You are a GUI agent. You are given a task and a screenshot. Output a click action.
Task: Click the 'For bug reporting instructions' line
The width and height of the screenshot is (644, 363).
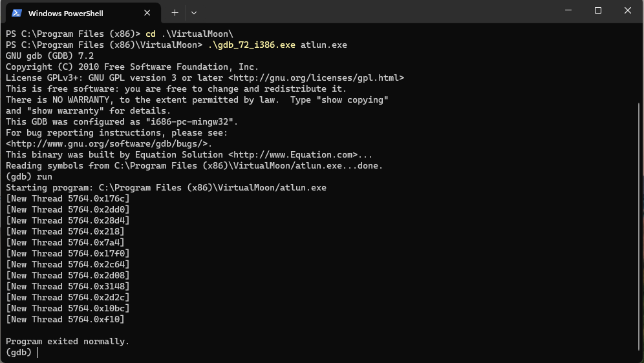click(x=116, y=133)
